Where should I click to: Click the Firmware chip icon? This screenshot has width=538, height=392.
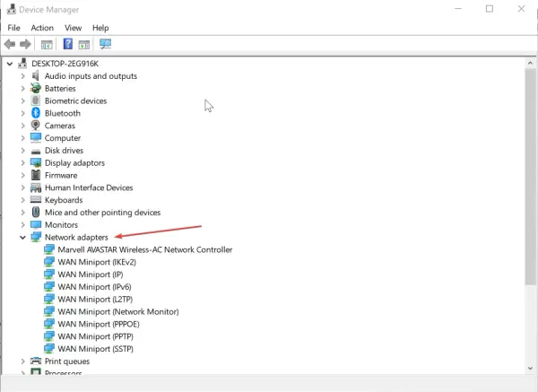(36, 175)
